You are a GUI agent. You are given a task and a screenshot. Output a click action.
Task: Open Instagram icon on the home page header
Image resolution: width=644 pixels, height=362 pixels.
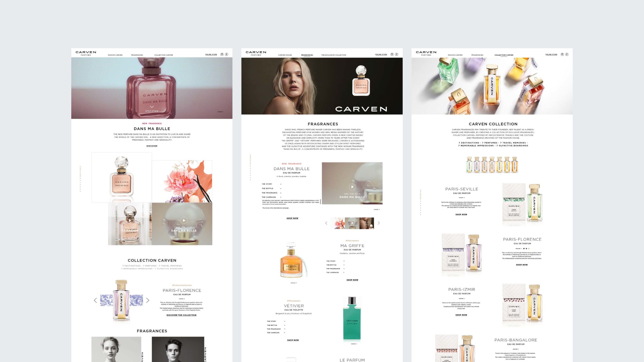[x=222, y=54]
